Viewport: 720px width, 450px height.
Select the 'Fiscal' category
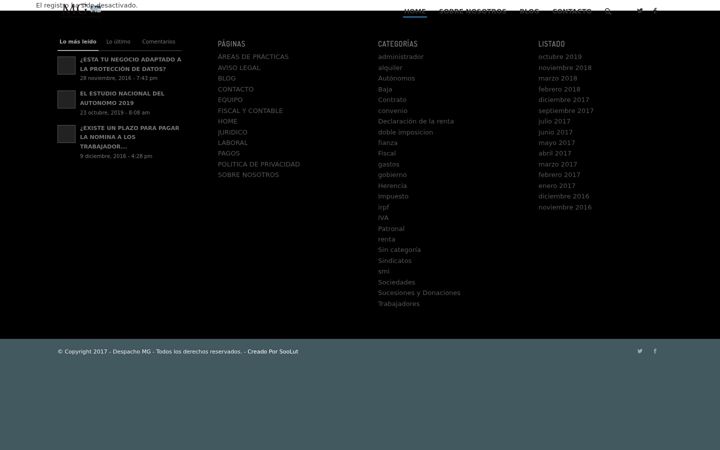(387, 153)
